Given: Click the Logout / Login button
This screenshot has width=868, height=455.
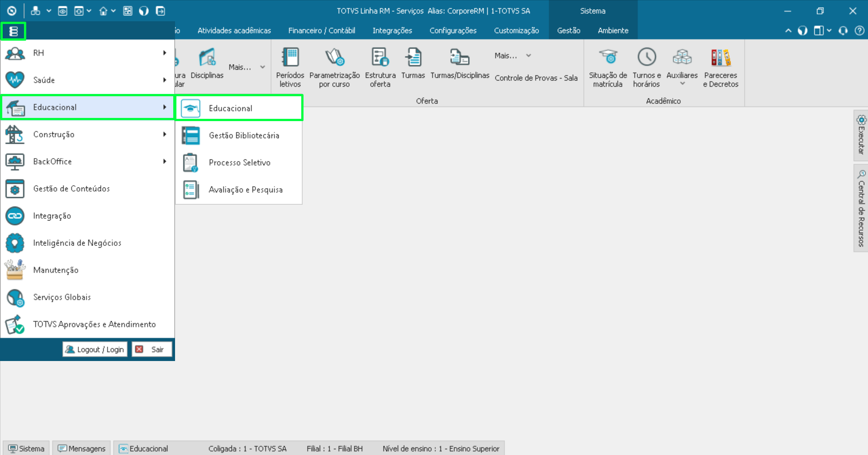Looking at the screenshot, I should pyautogui.click(x=95, y=349).
